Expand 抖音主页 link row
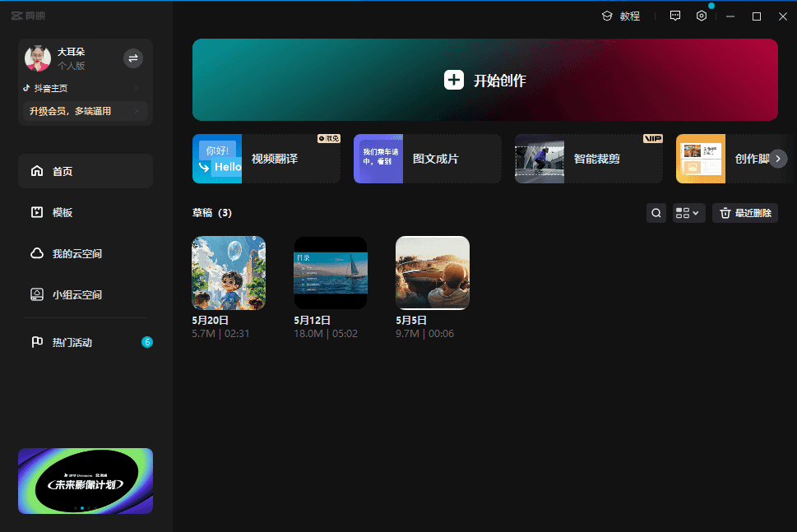Image resolution: width=797 pixels, height=532 pixels. pos(82,88)
